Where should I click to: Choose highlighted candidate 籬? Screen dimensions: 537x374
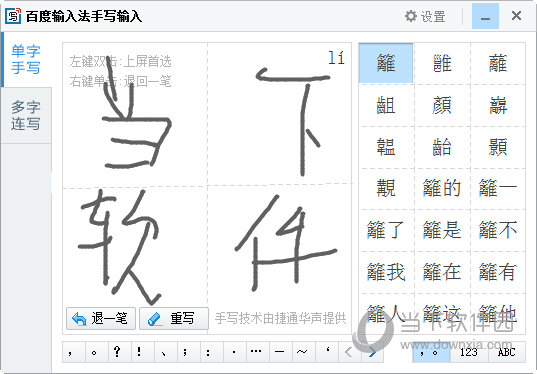click(386, 63)
